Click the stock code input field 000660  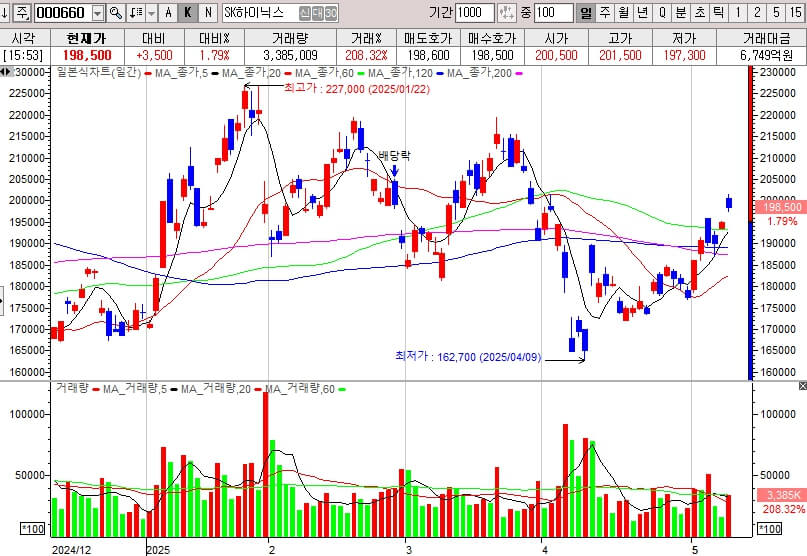pos(63,12)
